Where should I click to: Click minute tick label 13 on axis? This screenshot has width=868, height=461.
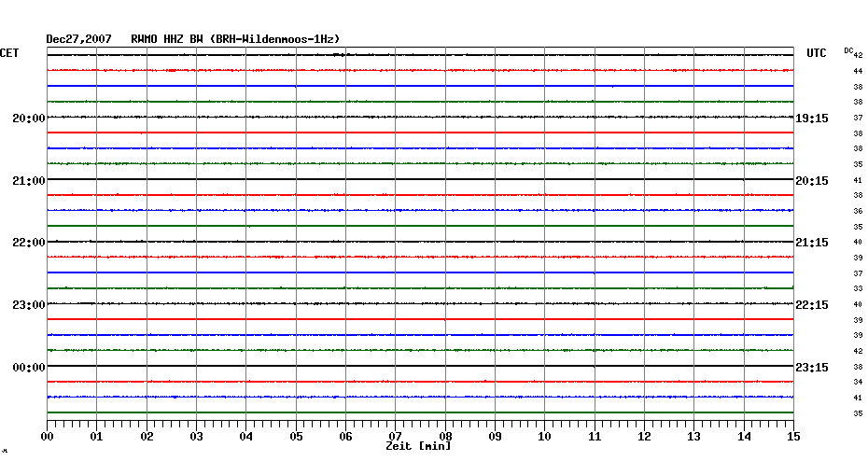coord(694,437)
